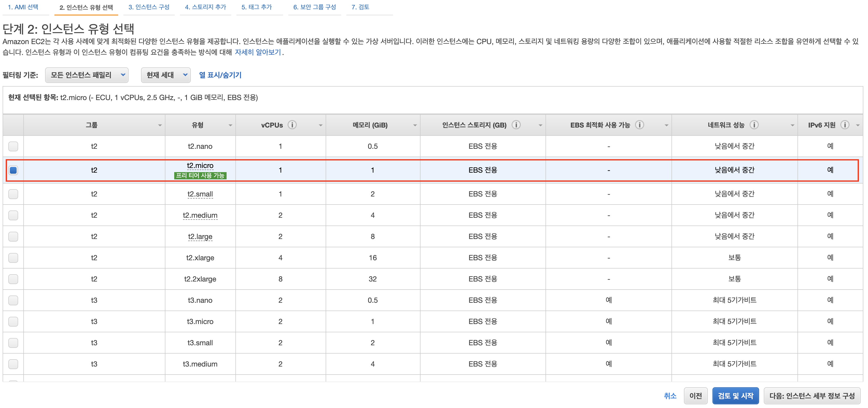Click the t2.small type name

[200, 194]
